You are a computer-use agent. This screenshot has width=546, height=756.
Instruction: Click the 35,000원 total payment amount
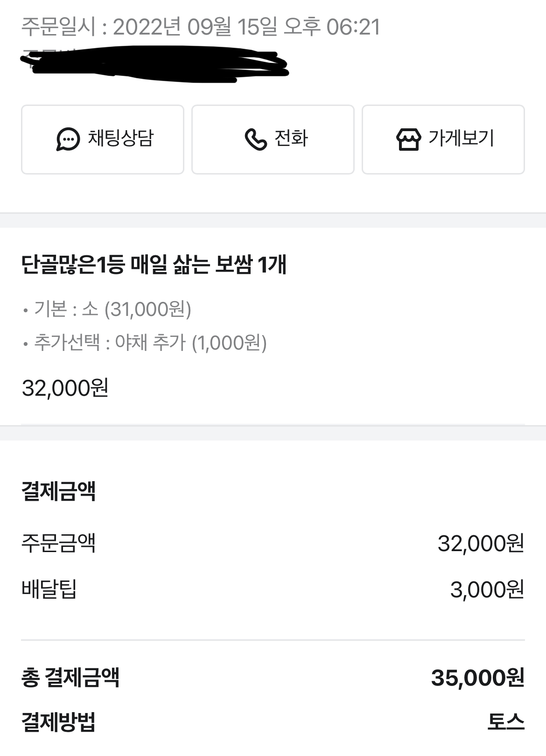478,678
